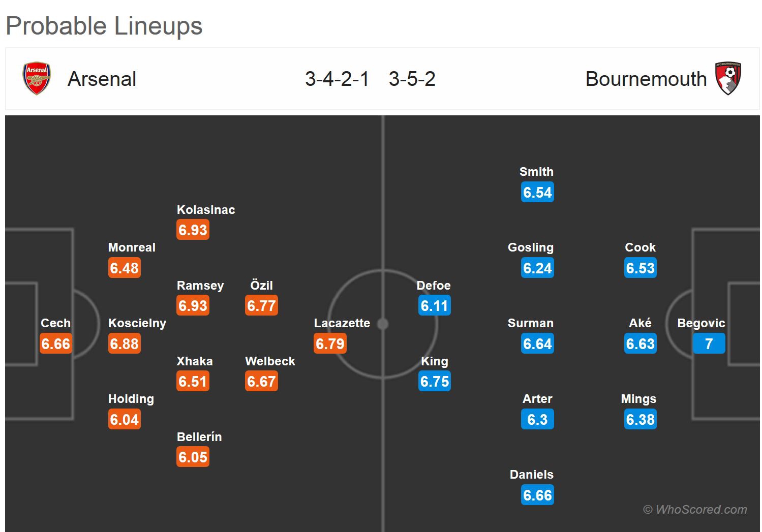The image size is (762, 532).
Task: Select Özil's 6.77 rating box
Action: pos(261,306)
